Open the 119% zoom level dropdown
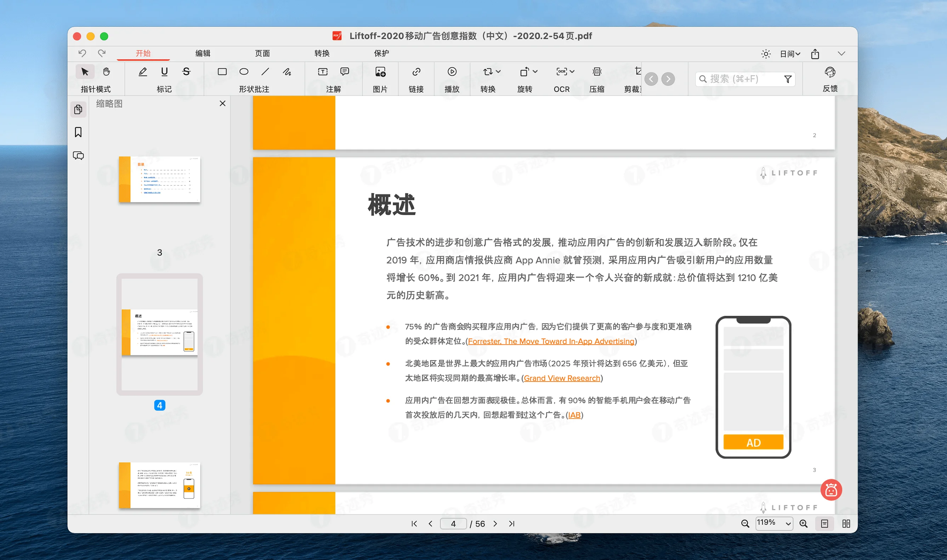 pos(788,524)
